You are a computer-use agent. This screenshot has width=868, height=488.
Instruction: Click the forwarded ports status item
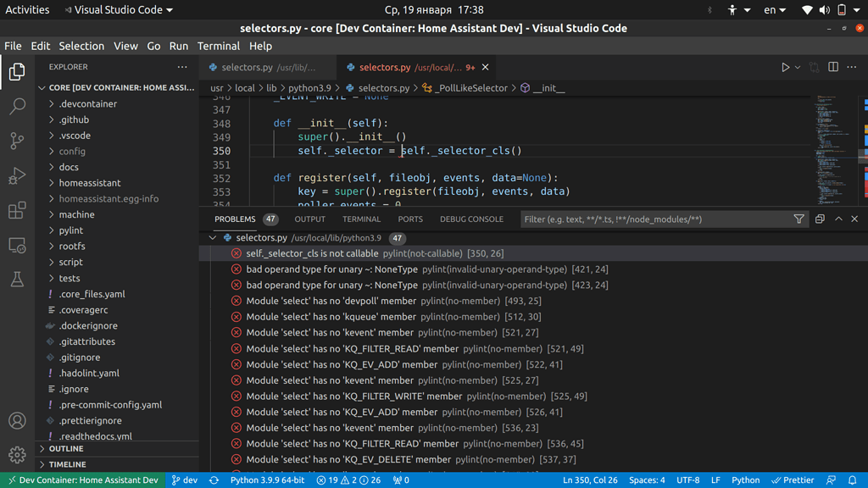click(x=401, y=480)
